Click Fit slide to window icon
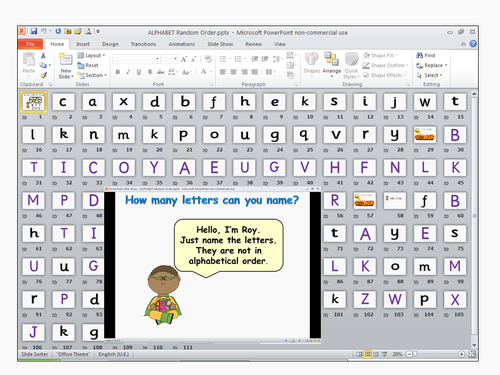This screenshot has height=375, width=500. pyautogui.click(x=472, y=354)
